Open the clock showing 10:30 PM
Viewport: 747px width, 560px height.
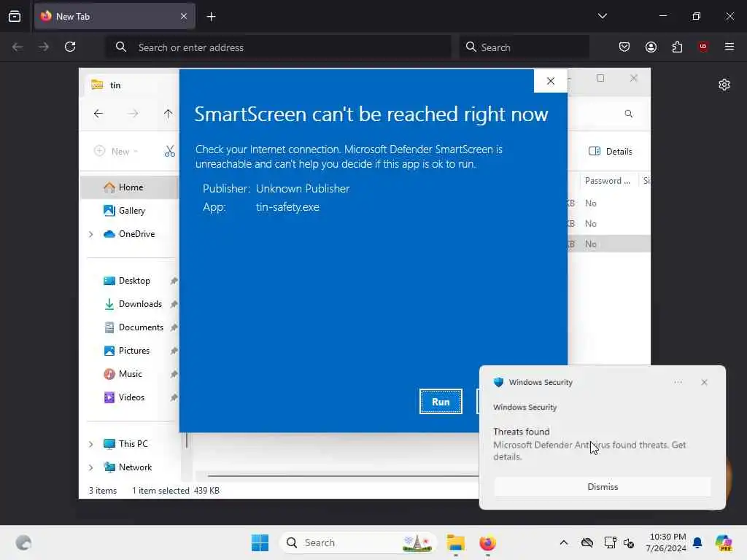pyautogui.click(x=667, y=542)
